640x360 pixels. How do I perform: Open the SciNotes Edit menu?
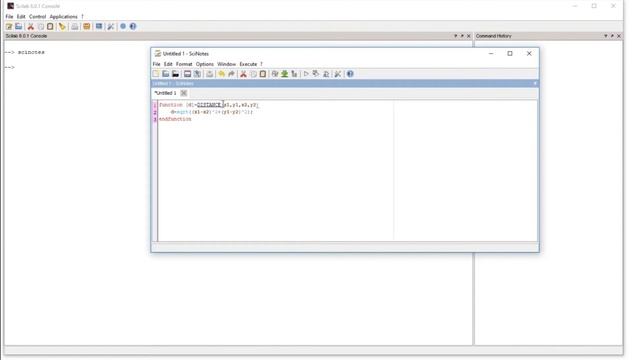tap(168, 64)
